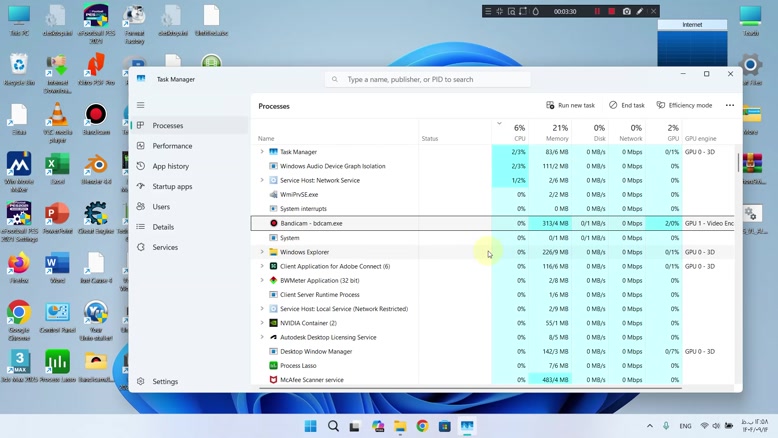
Task: Expand the Windows Explorer process group
Action: click(x=262, y=252)
